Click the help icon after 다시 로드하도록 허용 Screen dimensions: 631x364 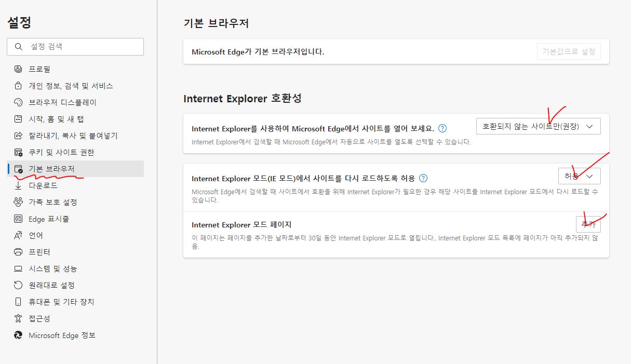423,178
